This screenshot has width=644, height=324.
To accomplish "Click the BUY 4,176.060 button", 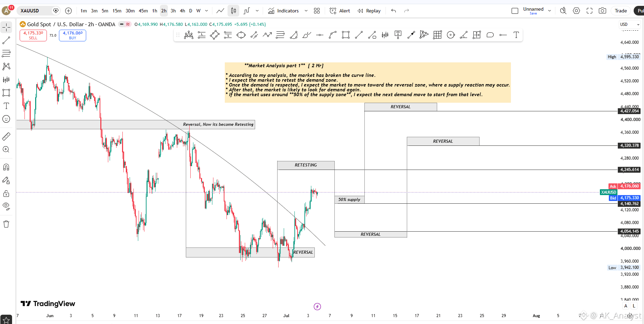I will click(x=72, y=35).
